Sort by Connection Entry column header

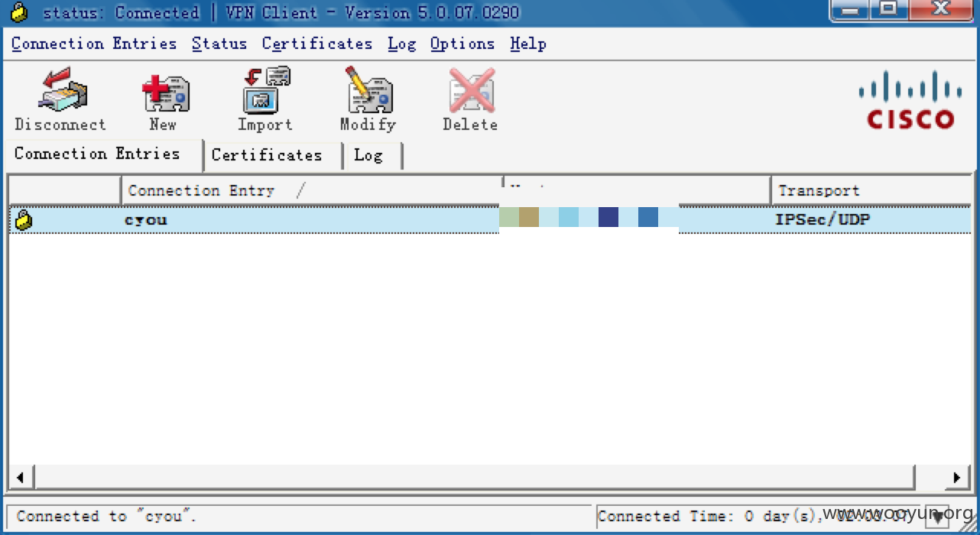coord(312,190)
